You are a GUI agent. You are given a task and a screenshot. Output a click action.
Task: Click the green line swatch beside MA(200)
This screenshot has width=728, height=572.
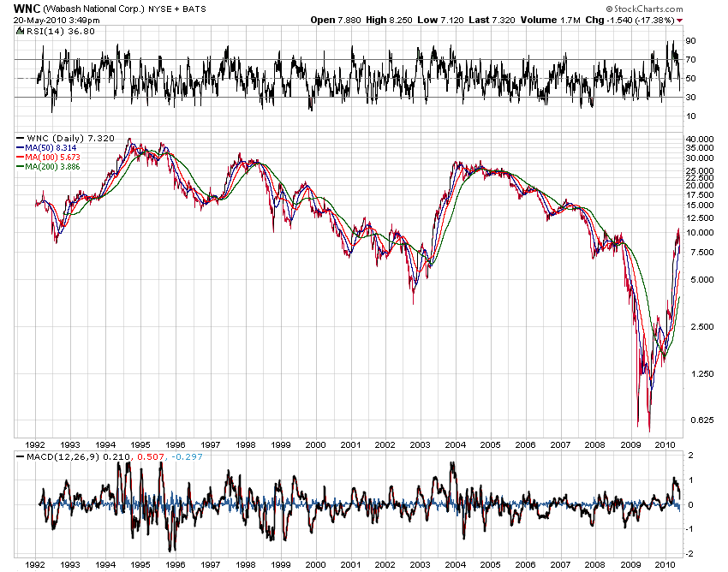pyautogui.click(x=20, y=166)
